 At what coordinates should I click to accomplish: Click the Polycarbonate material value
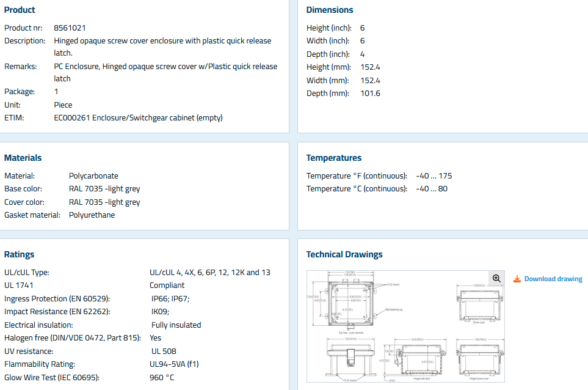point(93,176)
